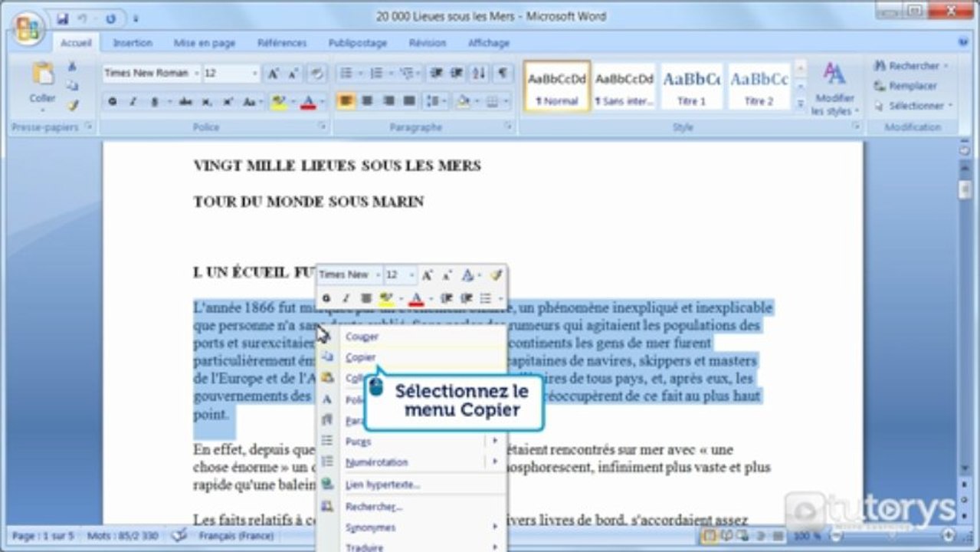Open the line spacing dropdown in ribbon

(445, 101)
